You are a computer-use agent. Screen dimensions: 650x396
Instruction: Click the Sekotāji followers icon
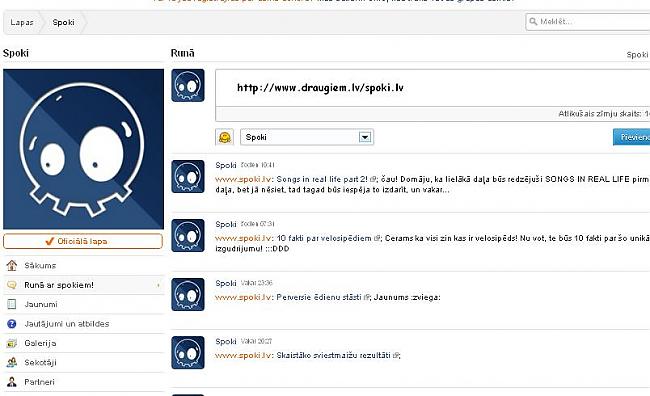(12, 362)
